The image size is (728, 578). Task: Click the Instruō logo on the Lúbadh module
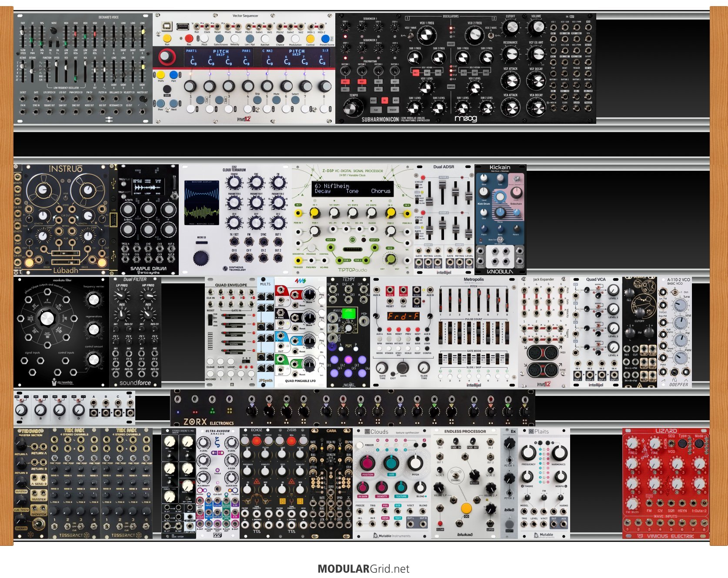pos(66,169)
